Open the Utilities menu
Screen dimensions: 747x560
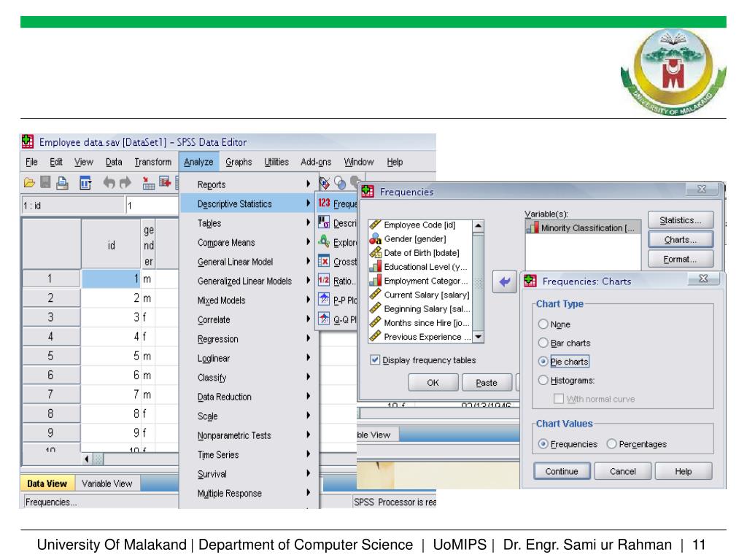click(276, 162)
